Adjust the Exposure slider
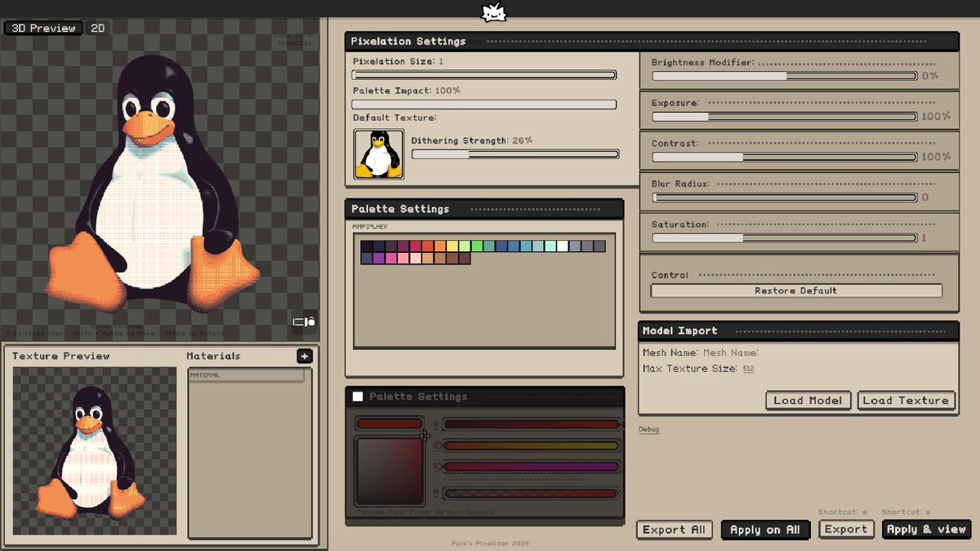The width and height of the screenshot is (980, 551). [x=785, y=117]
